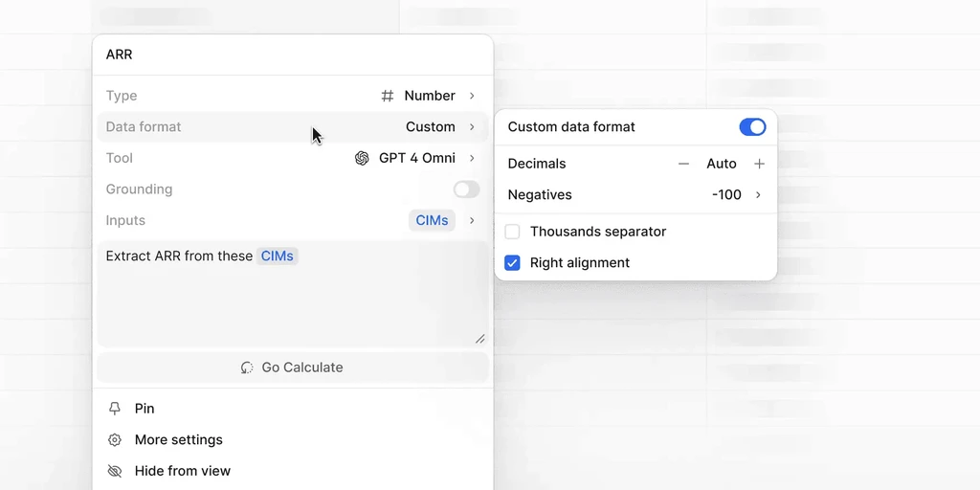Viewport: 980px width, 490px height.
Task: Click the CIMs tag inside the prompt
Action: click(277, 256)
